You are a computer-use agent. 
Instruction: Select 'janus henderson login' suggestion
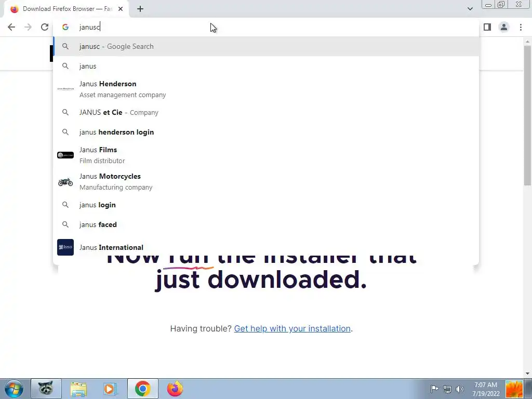click(267, 132)
